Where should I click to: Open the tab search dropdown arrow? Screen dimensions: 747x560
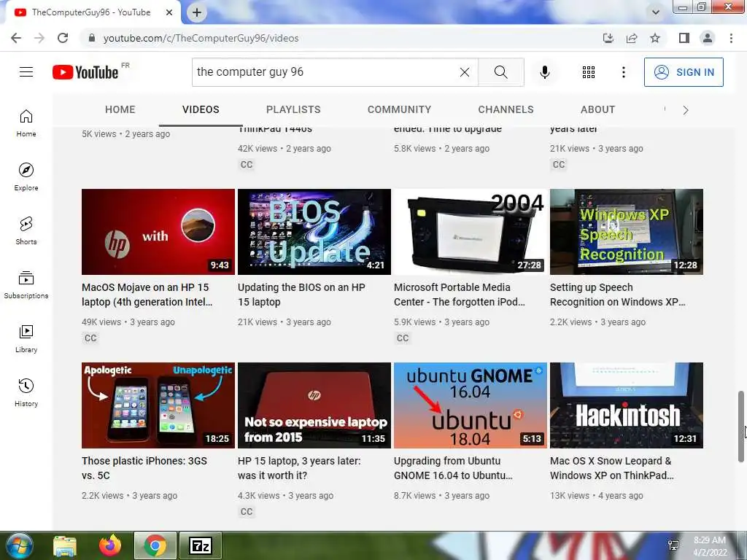point(656,12)
